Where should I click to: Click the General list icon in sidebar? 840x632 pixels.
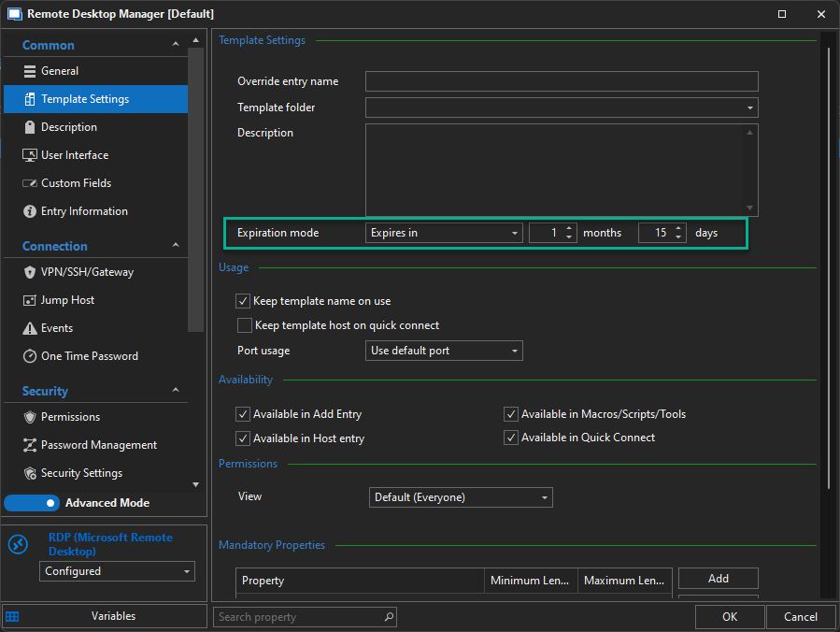[x=30, y=71]
